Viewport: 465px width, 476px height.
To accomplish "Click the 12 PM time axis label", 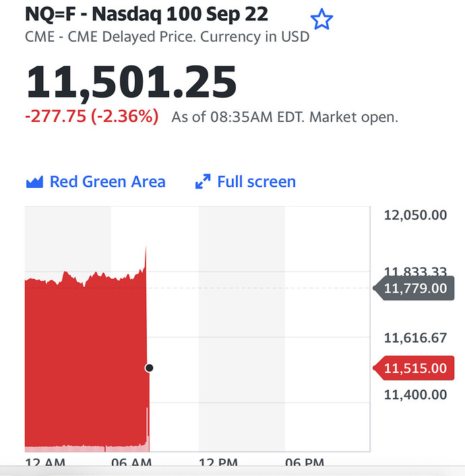I will point(218,462).
